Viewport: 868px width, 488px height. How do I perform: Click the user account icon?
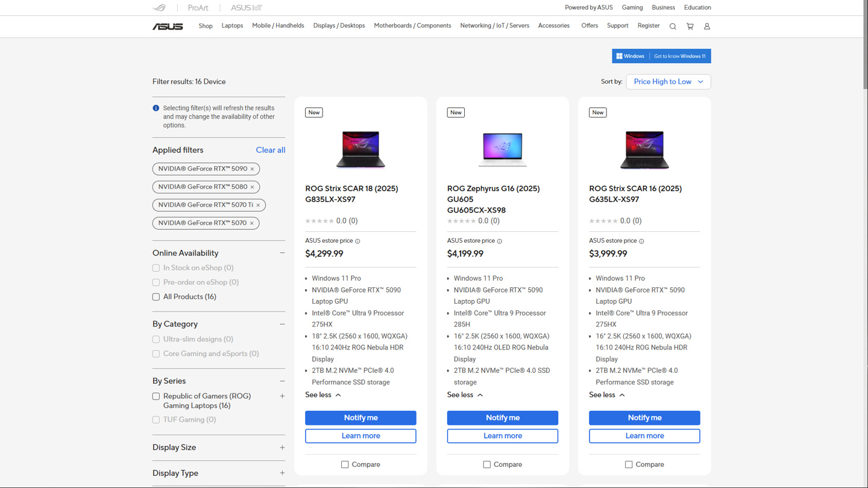point(707,27)
